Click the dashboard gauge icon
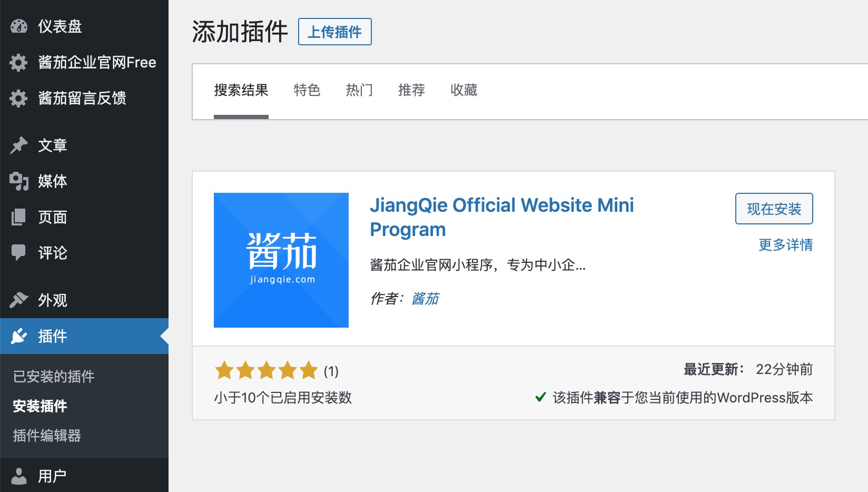This screenshot has width=868, height=492. pyautogui.click(x=19, y=26)
